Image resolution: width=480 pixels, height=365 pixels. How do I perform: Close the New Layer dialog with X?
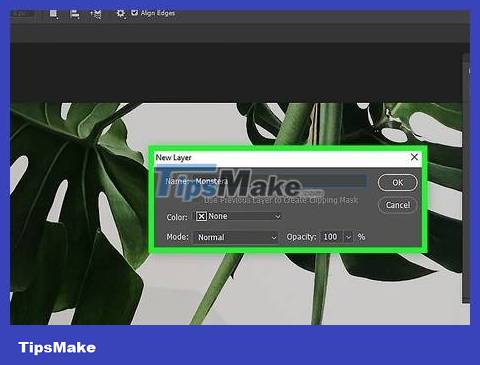click(414, 157)
